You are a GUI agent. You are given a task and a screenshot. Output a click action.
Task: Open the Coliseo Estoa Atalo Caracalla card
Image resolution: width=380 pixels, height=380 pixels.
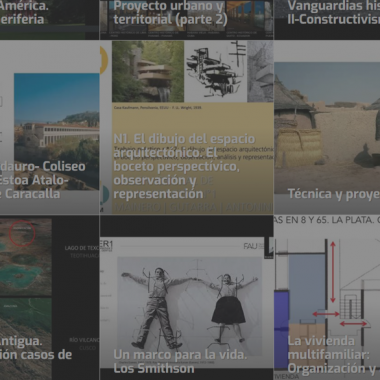[49, 127]
